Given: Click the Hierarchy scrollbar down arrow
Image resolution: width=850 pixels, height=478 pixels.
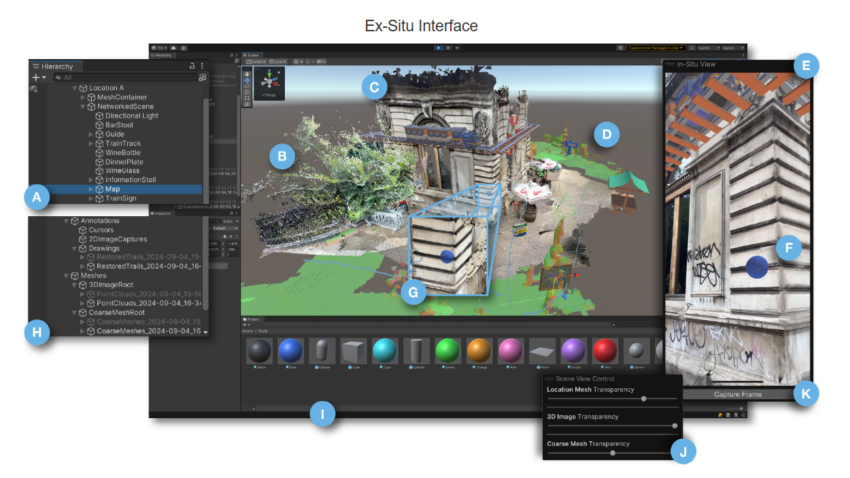Looking at the screenshot, I should coord(205,332).
